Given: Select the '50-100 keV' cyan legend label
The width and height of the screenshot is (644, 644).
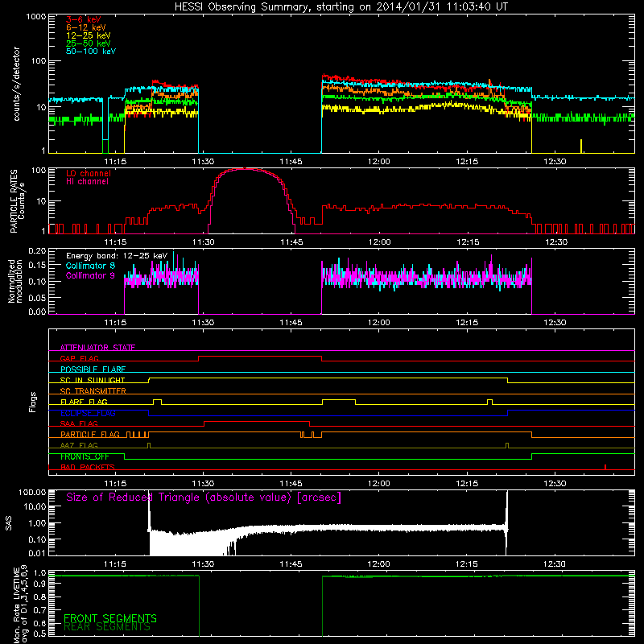Looking at the screenshot, I should pyautogui.click(x=91, y=52).
